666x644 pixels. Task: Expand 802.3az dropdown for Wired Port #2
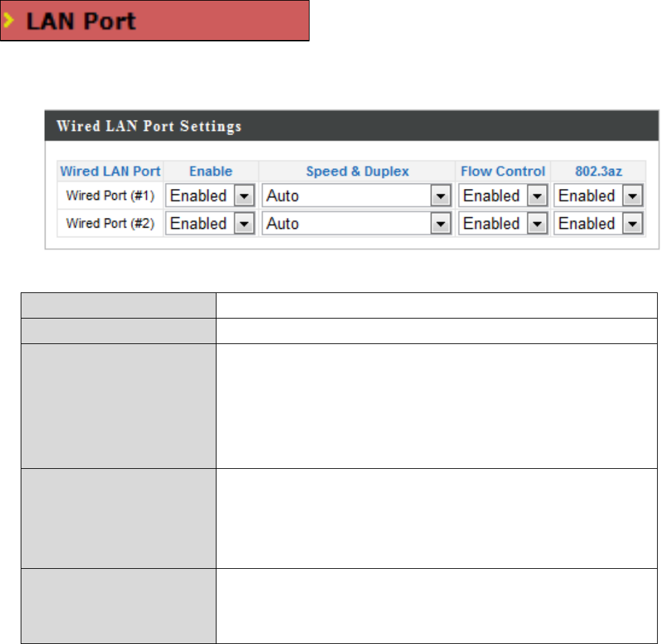(x=632, y=223)
